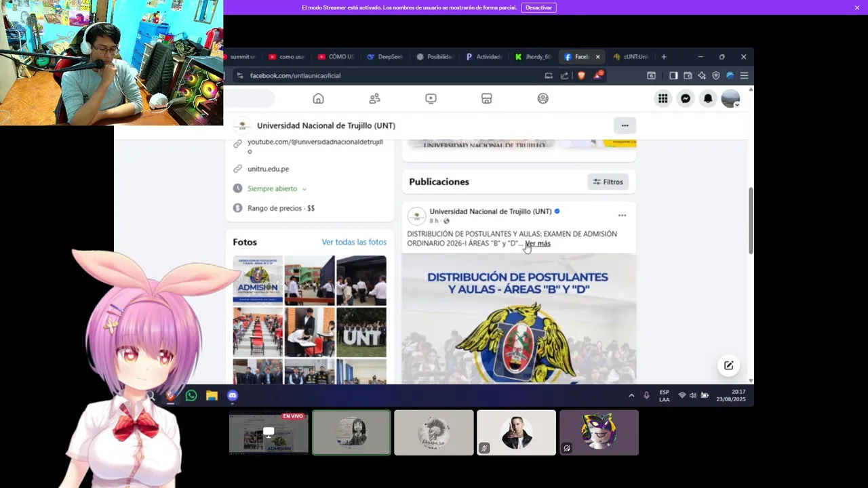This screenshot has width=868, height=488.
Task: Click the new message pencil icon
Action: [728, 365]
